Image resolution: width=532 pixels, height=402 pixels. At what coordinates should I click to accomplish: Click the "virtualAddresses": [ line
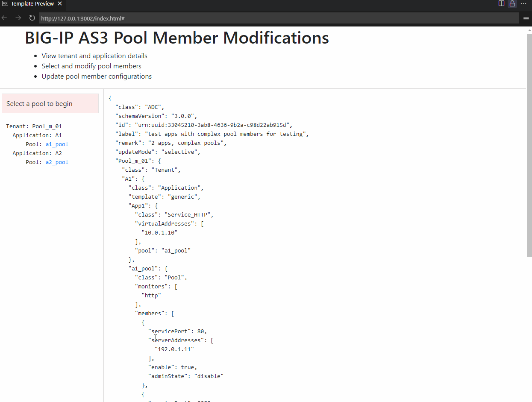[x=169, y=224]
